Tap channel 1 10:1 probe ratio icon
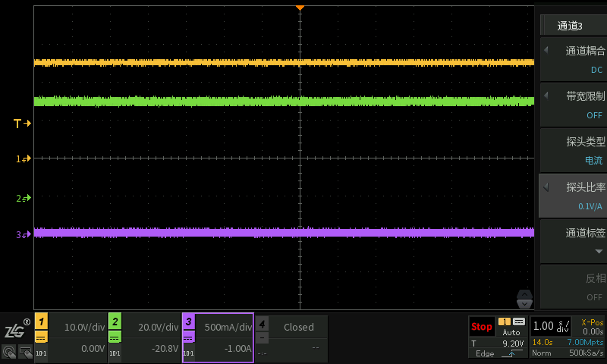Viewport: 607px width, 364px height. click(x=41, y=353)
